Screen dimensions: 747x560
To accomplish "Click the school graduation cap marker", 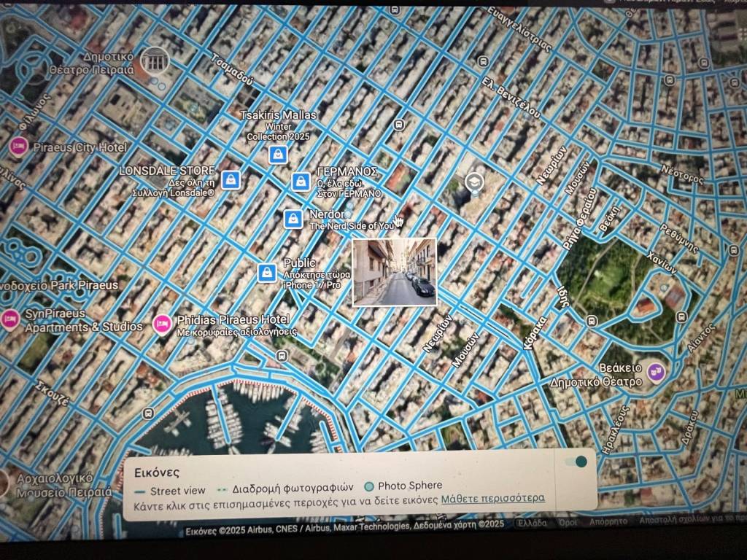I will pyautogui.click(x=475, y=182).
